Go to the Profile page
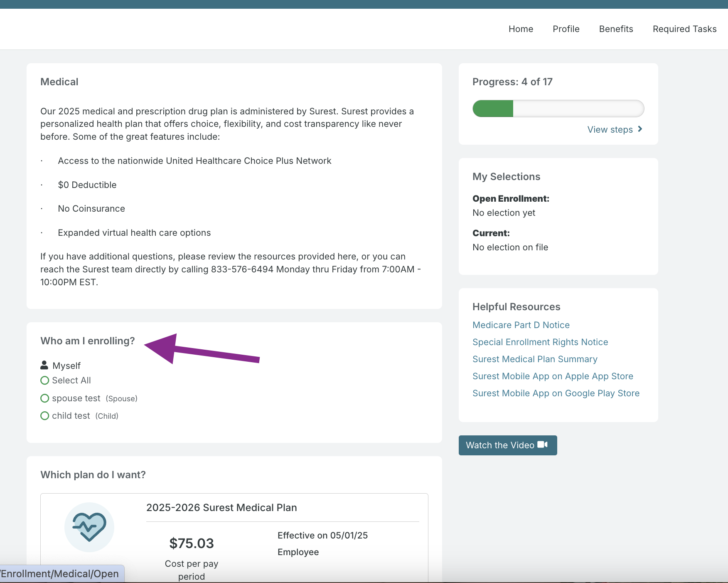 (x=566, y=29)
